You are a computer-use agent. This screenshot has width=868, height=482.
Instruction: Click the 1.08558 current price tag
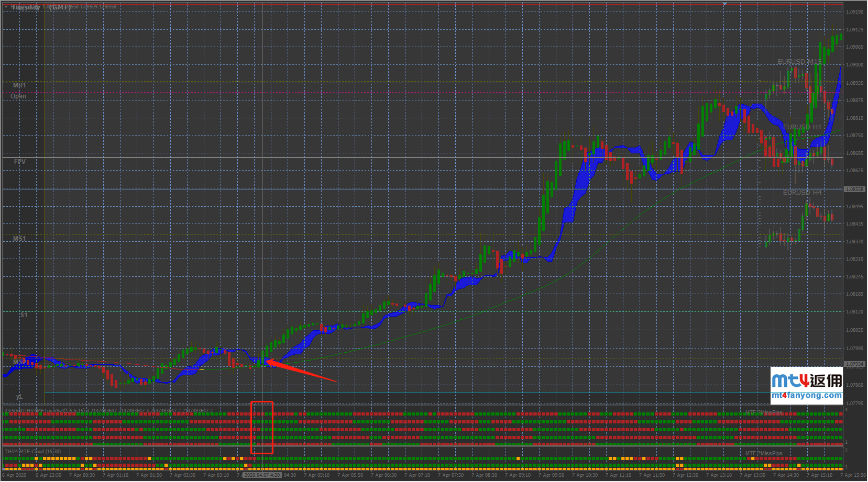[x=855, y=189]
